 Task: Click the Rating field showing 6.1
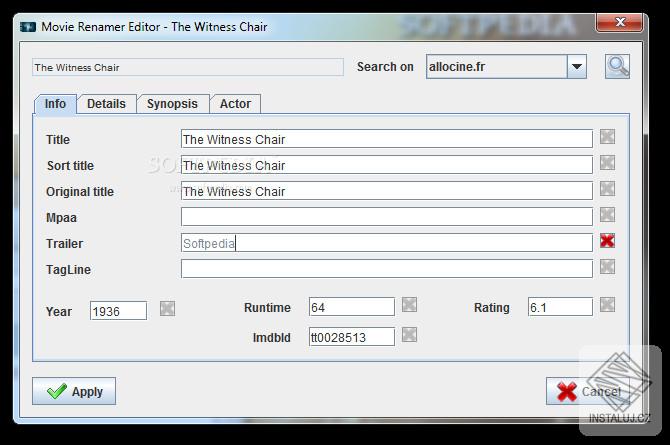pyautogui.click(x=560, y=307)
